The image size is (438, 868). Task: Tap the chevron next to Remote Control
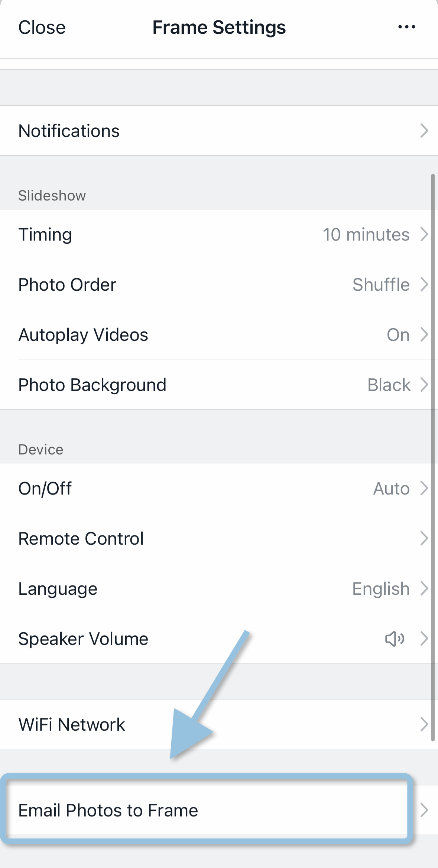point(424,538)
